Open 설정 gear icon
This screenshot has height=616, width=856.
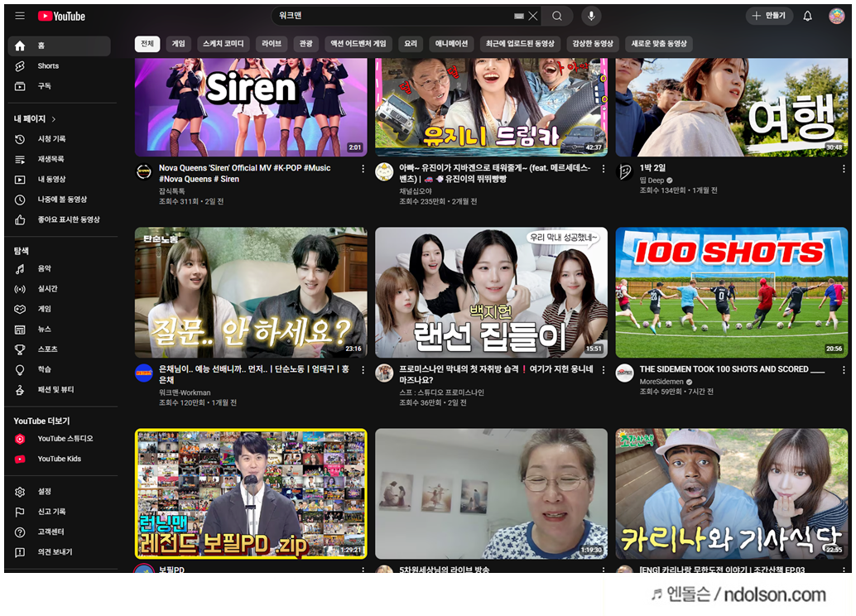(x=20, y=492)
